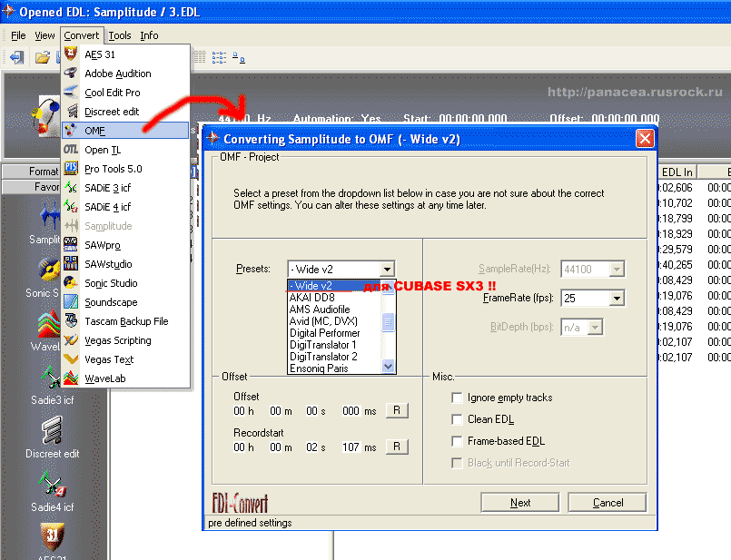Click the Discreet edit menu icon
Viewport: 731px width, 560px height.
tap(71, 112)
